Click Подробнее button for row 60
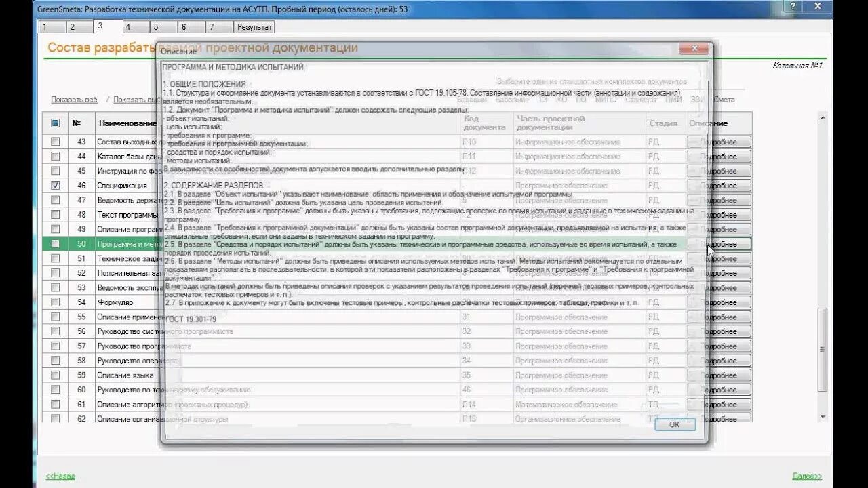Screen dimensions: 868x488 (x=719, y=390)
